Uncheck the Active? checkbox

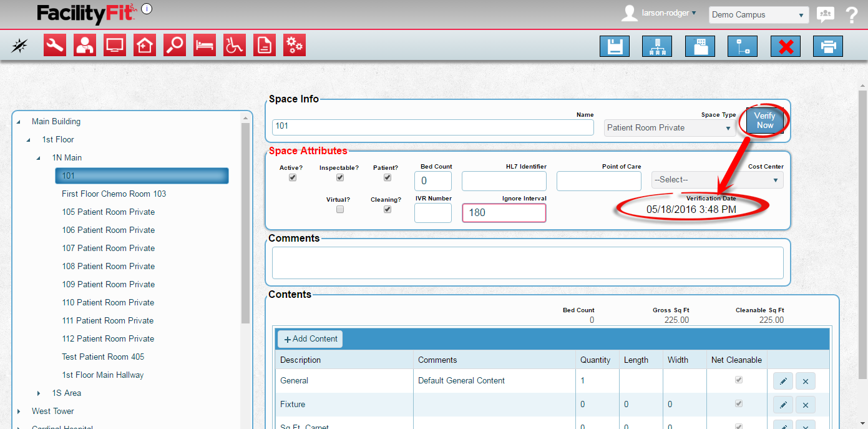(x=293, y=178)
